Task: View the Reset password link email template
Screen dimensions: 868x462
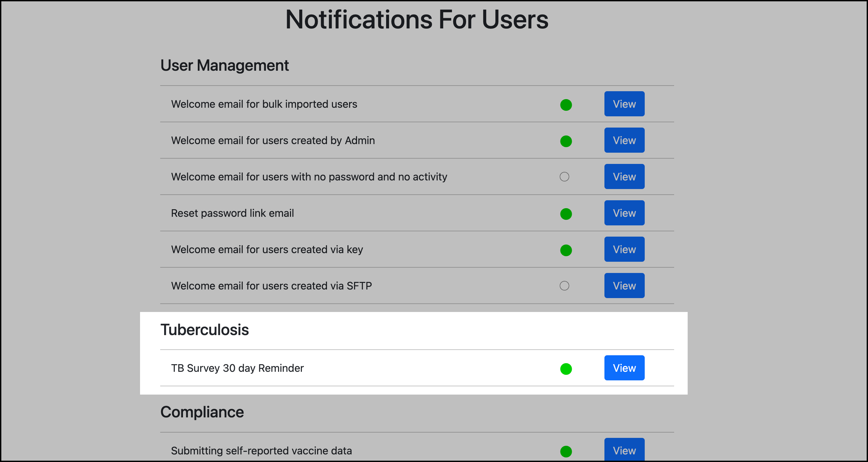Action: 624,213
